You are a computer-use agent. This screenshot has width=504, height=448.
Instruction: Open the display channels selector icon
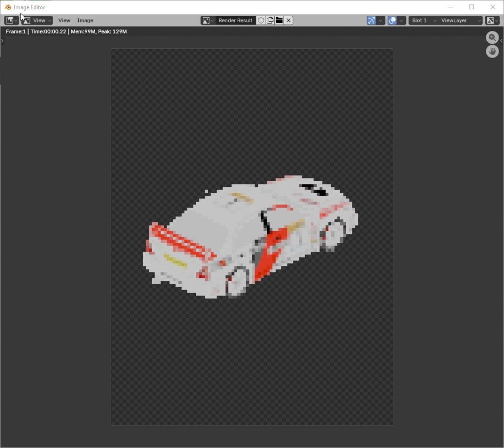pos(492,20)
